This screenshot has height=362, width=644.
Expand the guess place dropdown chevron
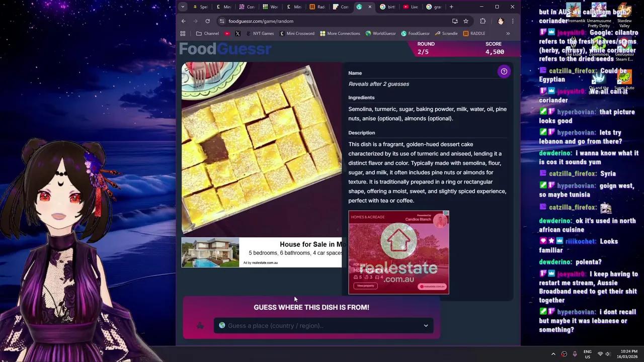(x=426, y=326)
